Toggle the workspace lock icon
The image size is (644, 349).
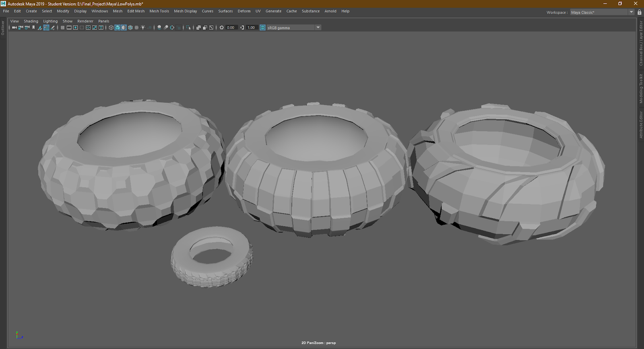pyautogui.click(x=640, y=12)
